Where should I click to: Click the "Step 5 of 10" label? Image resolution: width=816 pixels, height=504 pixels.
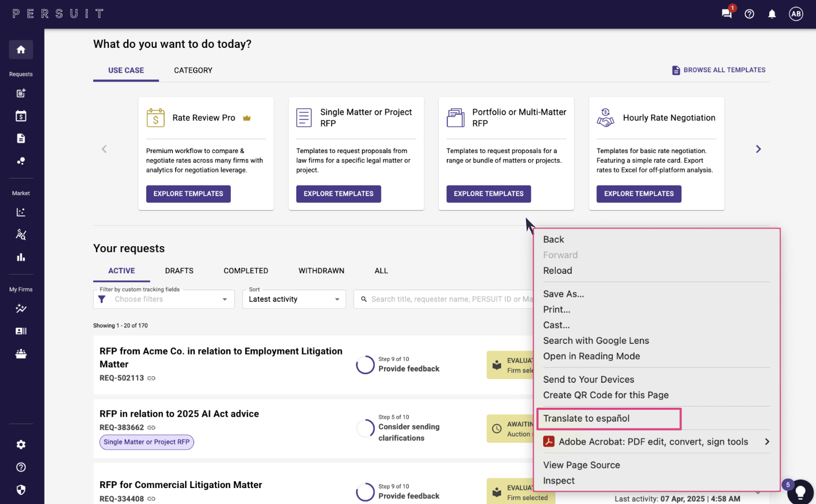coord(394,417)
